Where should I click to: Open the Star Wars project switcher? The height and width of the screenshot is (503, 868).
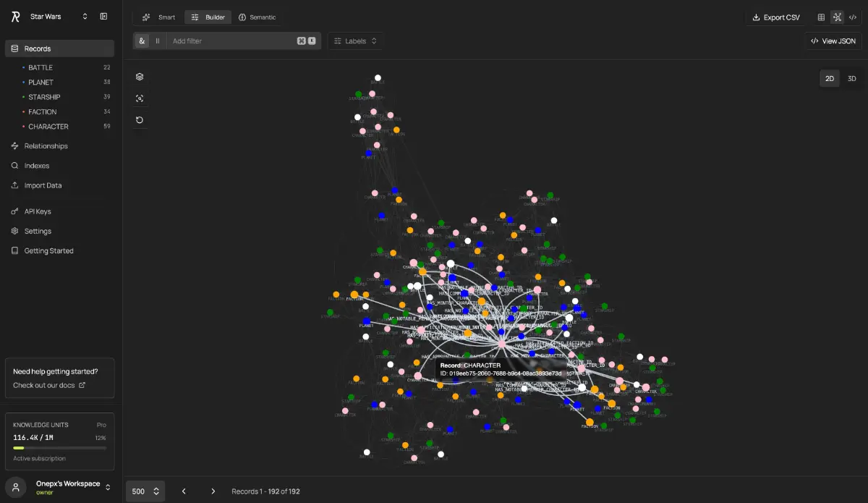[x=59, y=17]
